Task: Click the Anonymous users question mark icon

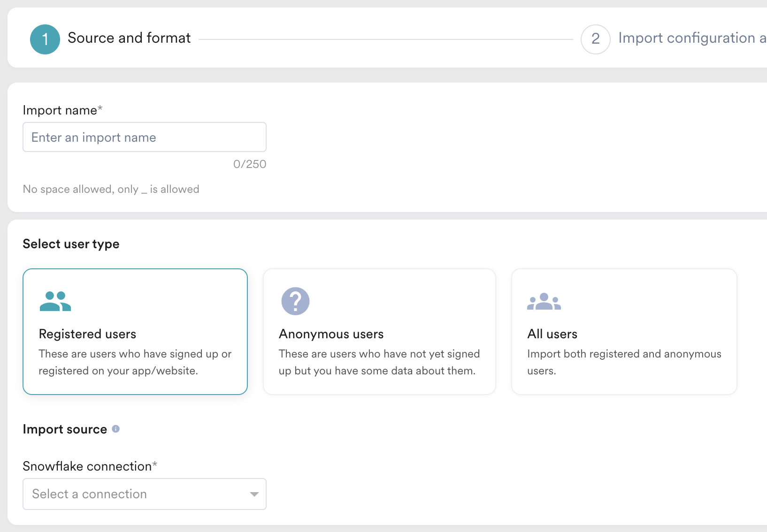Action: click(295, 301)
